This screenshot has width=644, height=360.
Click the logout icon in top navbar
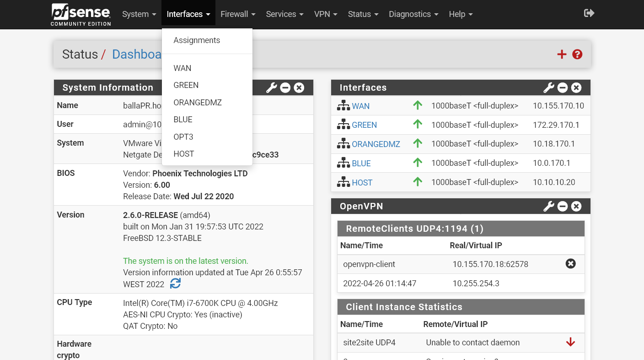tap(589, 13)
